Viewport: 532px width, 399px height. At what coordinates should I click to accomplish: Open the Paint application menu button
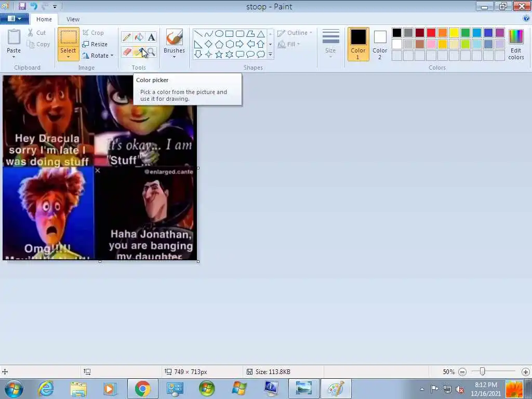point(14,19)
